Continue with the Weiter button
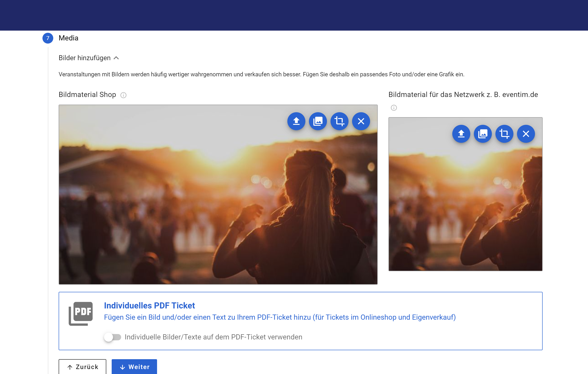Image resolution: width=588 pixels, height=374 pixels. coord(134,367)
